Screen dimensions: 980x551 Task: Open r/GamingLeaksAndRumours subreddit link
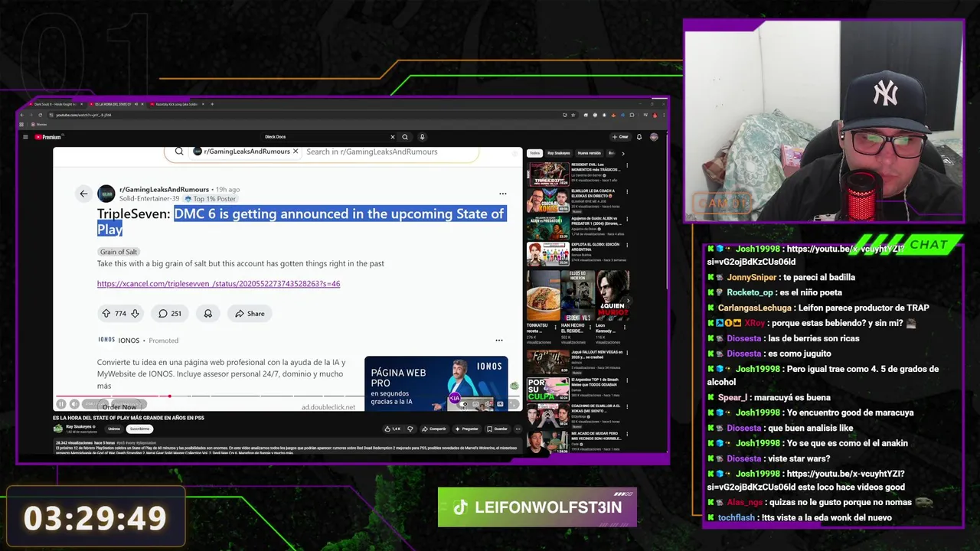click(x=164, y=189)
